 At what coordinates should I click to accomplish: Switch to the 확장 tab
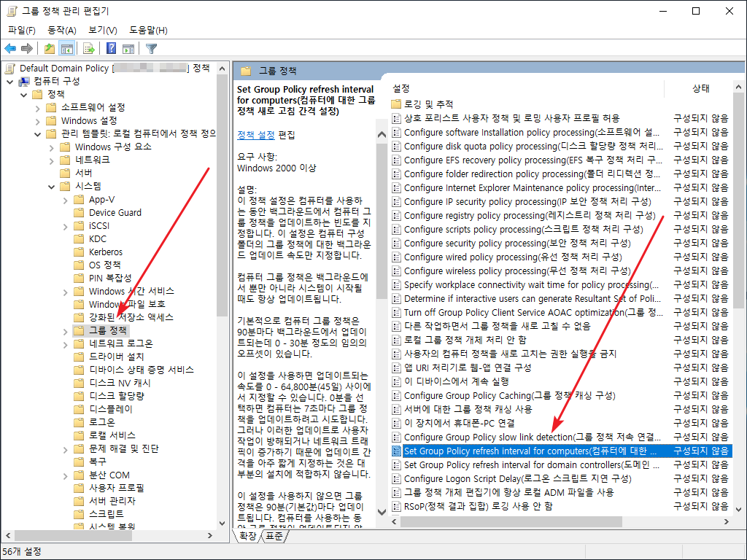[x=248, y=536]
